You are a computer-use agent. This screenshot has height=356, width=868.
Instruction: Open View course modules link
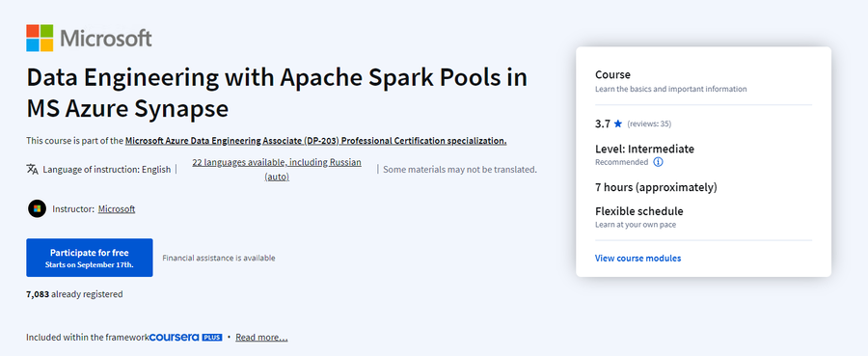637,258
